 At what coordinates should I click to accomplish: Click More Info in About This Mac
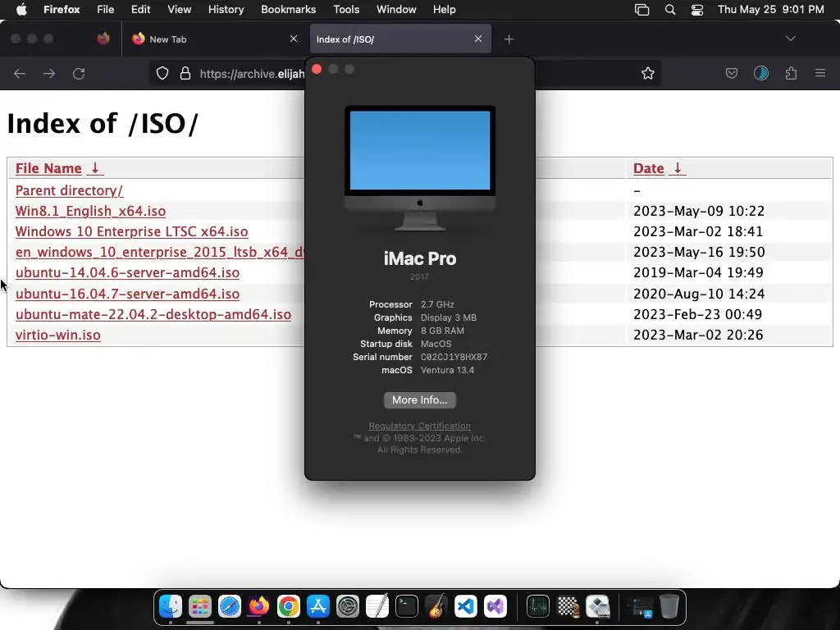pyautogui.click(x=419, y=400)
